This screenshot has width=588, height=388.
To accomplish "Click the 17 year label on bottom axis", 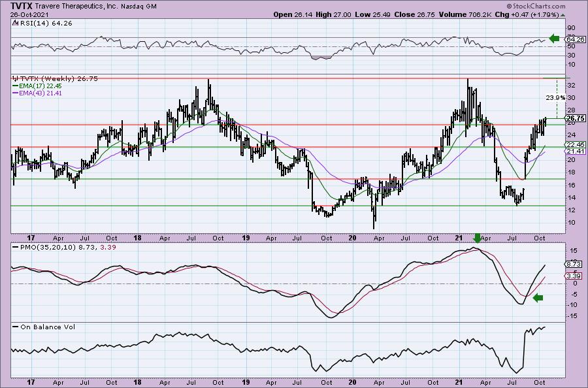I will pyautogui.click(x=31, y=382).
